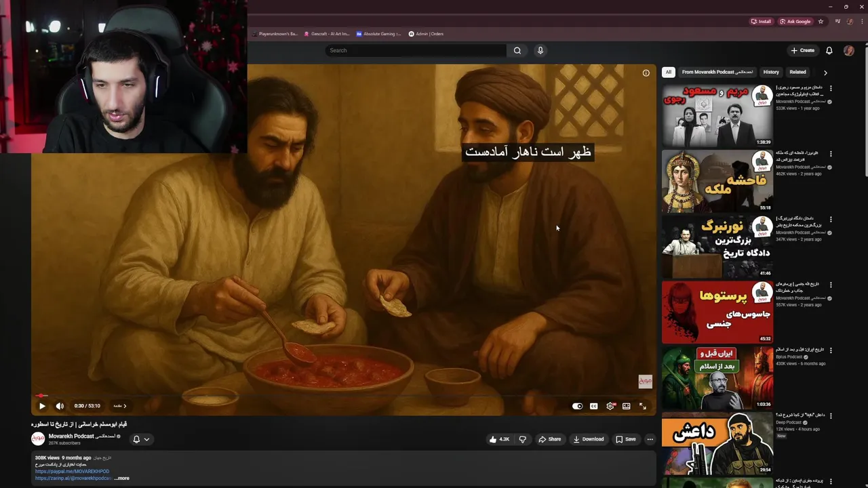868x488 pixels.
Task: Like the video (4.3K thumbs up)
Action: 499,439
